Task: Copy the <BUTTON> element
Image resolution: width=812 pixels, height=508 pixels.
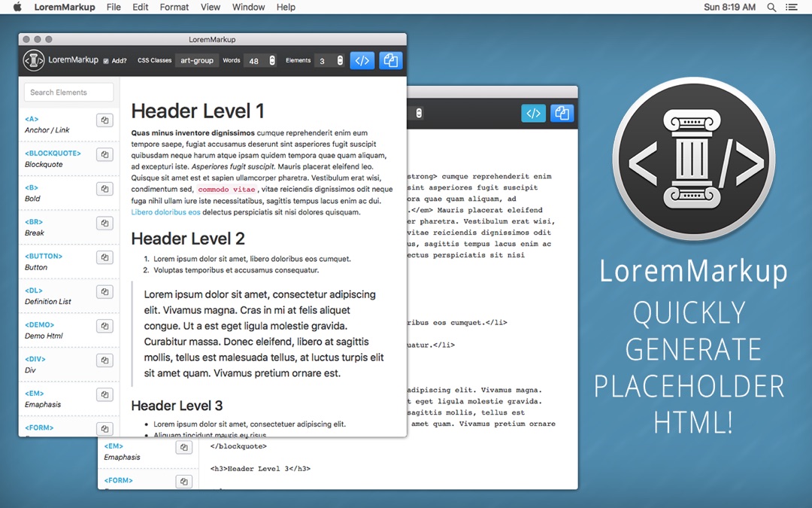Action: (105, 257)
